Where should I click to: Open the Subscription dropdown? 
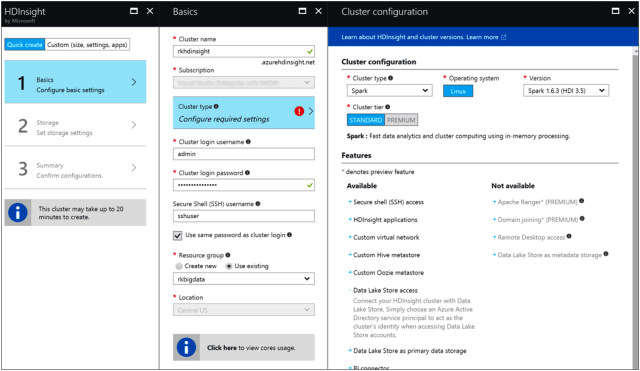244,82
